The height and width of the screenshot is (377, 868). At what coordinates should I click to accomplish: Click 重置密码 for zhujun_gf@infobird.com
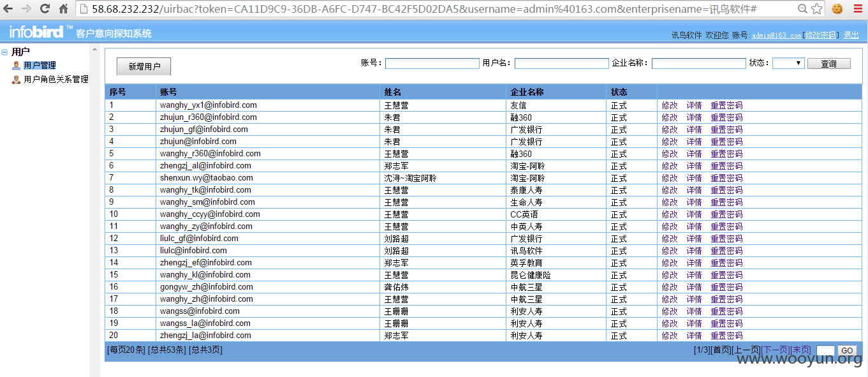tap(726, 129)
